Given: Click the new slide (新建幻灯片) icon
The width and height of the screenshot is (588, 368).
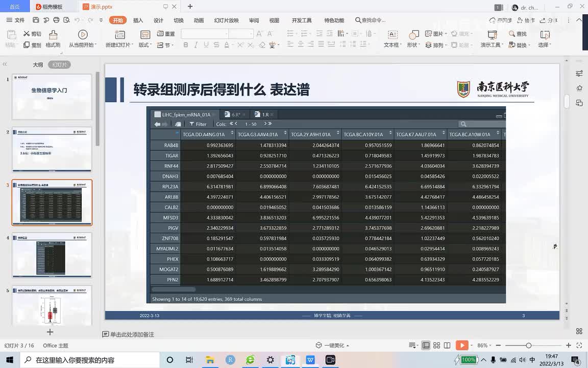Looking at the screenshot, I should tap(119, 35).
